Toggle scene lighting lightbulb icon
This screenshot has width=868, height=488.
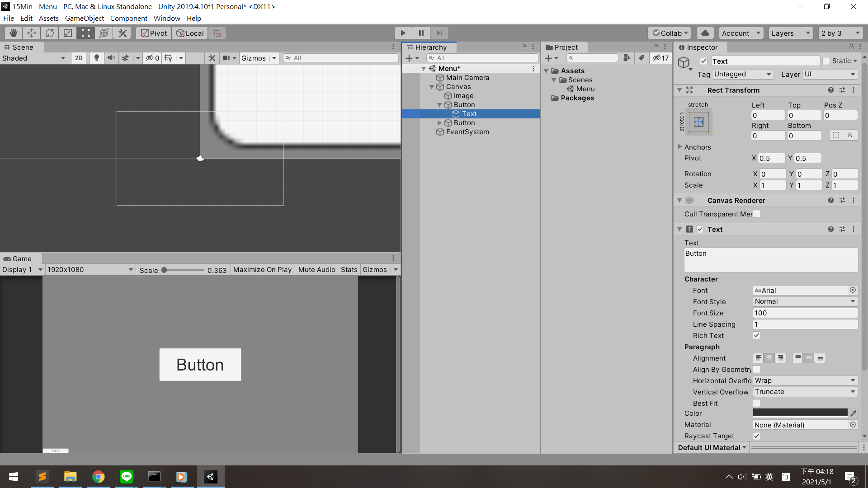pyautogui.click(x=96, y=58)
